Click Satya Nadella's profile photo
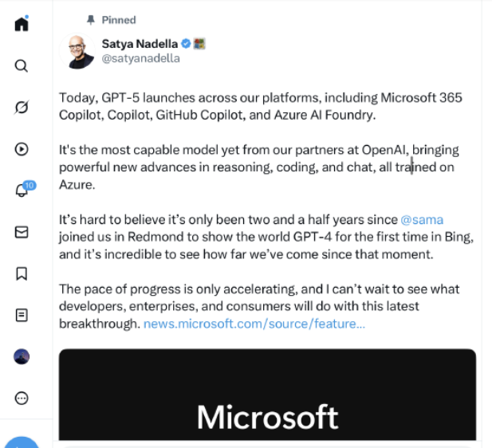This screenshot has height=448, width=492. (x=77, y=52)
